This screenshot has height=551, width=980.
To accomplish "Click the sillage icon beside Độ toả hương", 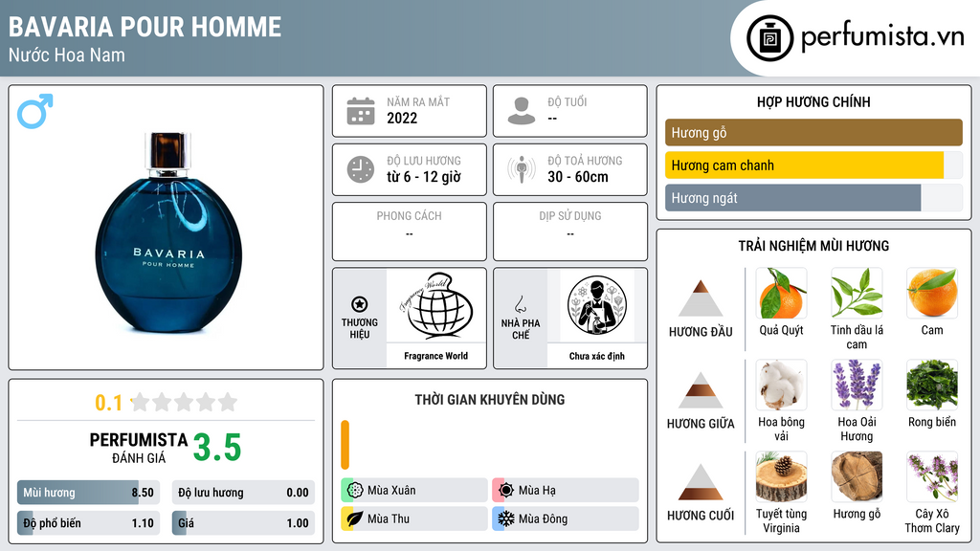I will (522, 169).
